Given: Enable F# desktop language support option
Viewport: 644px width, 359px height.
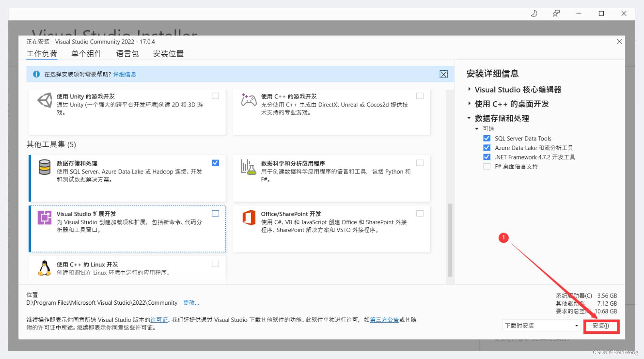Looking at the screenshot, I should pyautogui.click(x=487, y=166).
